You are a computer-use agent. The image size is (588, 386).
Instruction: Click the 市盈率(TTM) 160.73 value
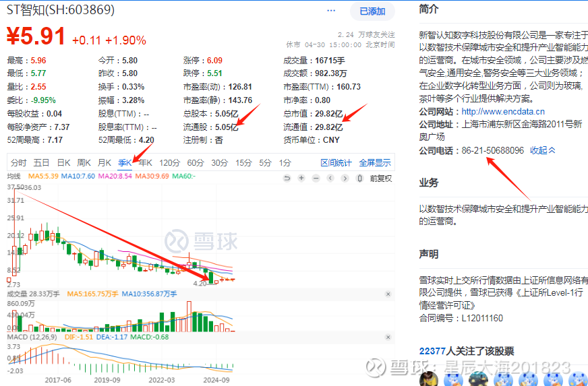pyautogui.click(x=349, y=87)
